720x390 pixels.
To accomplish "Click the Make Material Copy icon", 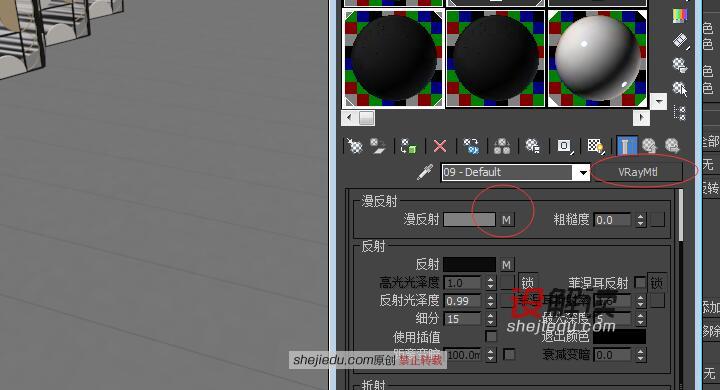I will [471, 146].
